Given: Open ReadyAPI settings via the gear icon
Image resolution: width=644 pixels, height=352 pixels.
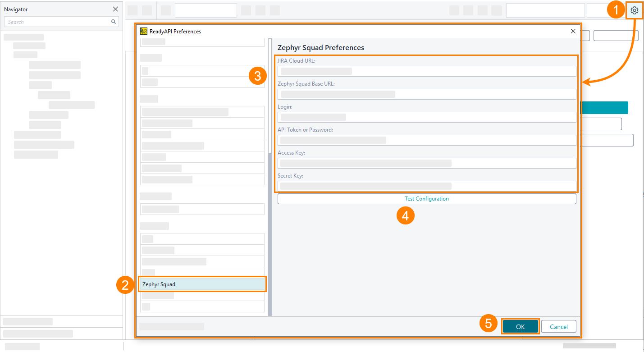Looking at the screenshot, I should [635, 10].
